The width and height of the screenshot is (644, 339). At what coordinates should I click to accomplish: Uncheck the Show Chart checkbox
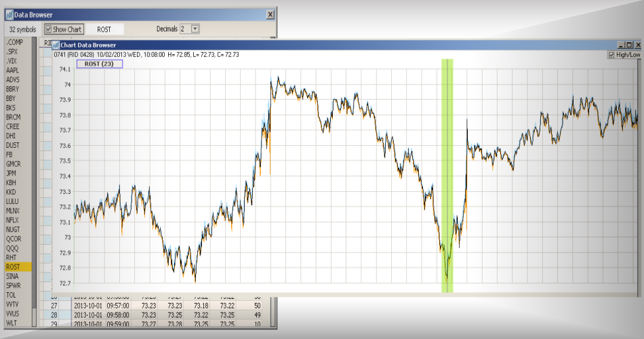tap(48, 29)
